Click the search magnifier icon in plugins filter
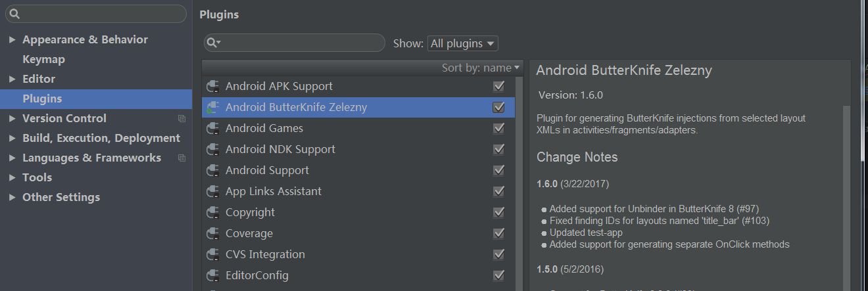 pyautogui.click(x=213, y=43)
